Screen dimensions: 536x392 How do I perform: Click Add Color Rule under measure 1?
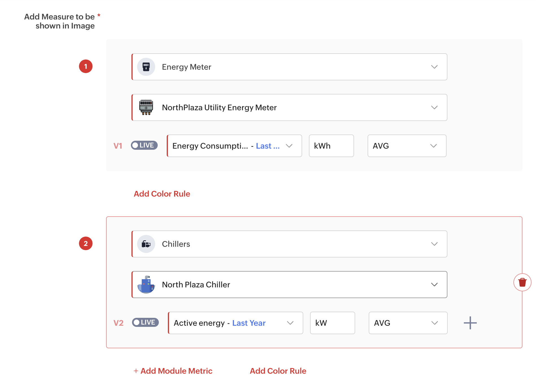pos(162,194)
